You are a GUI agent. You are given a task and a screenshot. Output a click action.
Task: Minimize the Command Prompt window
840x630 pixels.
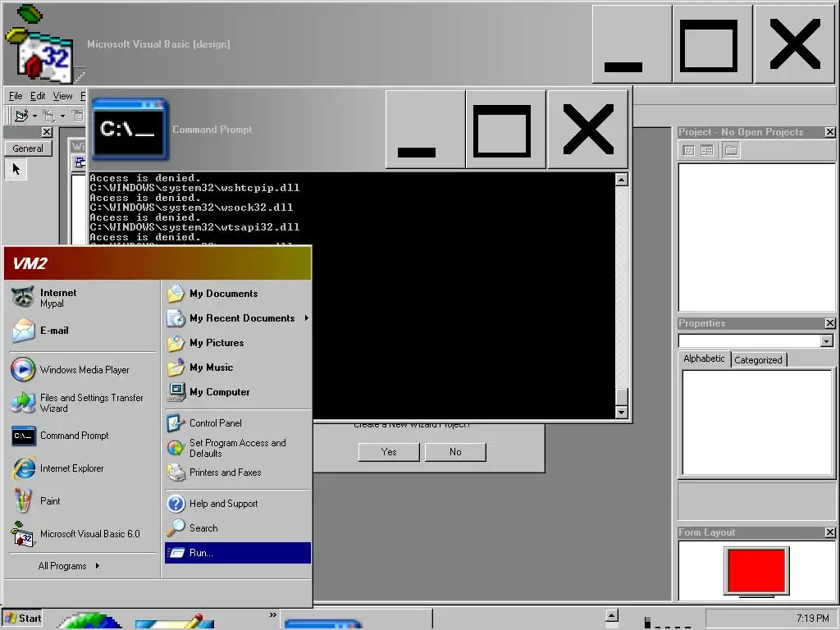pos(425,129)
